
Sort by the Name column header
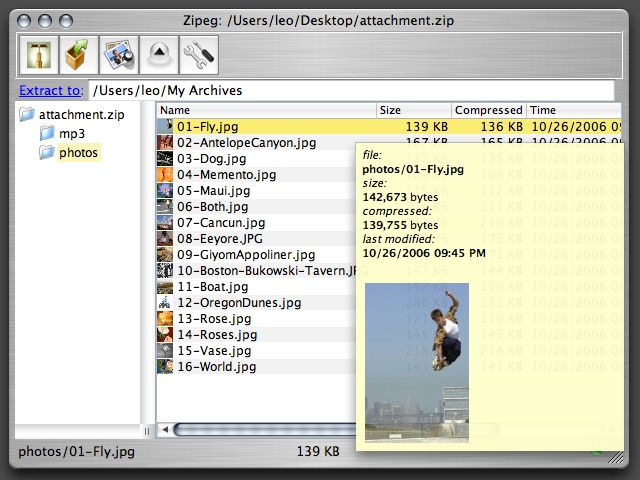(266, 110)
